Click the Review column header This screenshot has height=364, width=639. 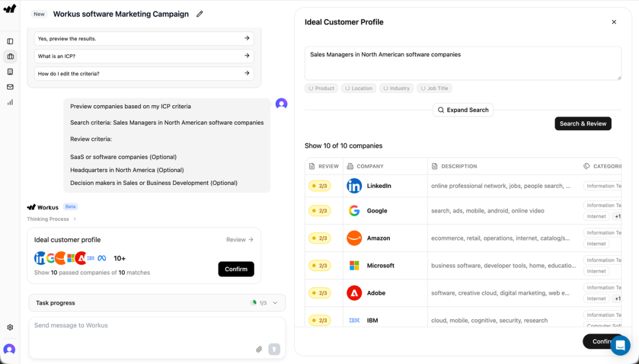tap(324, 166)
